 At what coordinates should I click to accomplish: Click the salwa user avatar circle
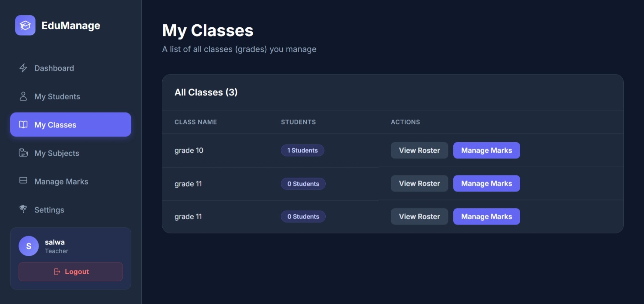[29, 246]
